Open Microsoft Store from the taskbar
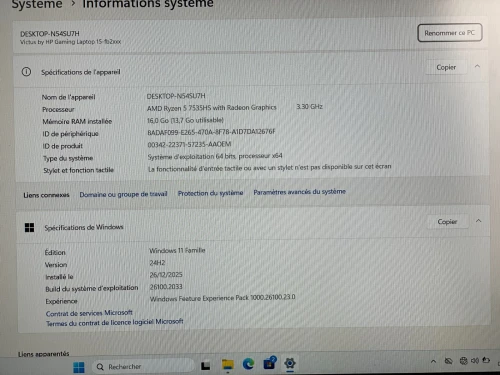This screenshot has height=375, width=500. (x=269, y=363)
